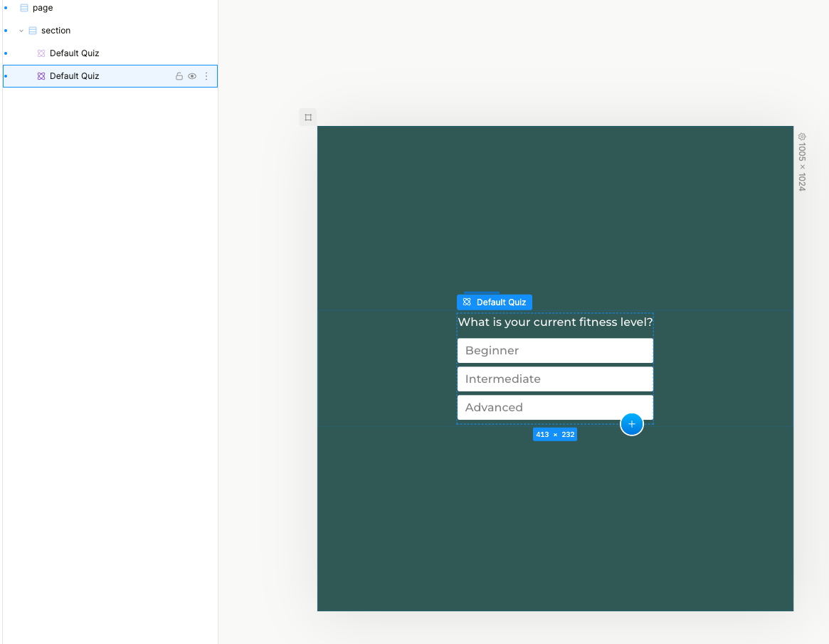Choose the Intermediate quiz answer
The height and width of the screenshot is (644, 829).
pos(554,379)
